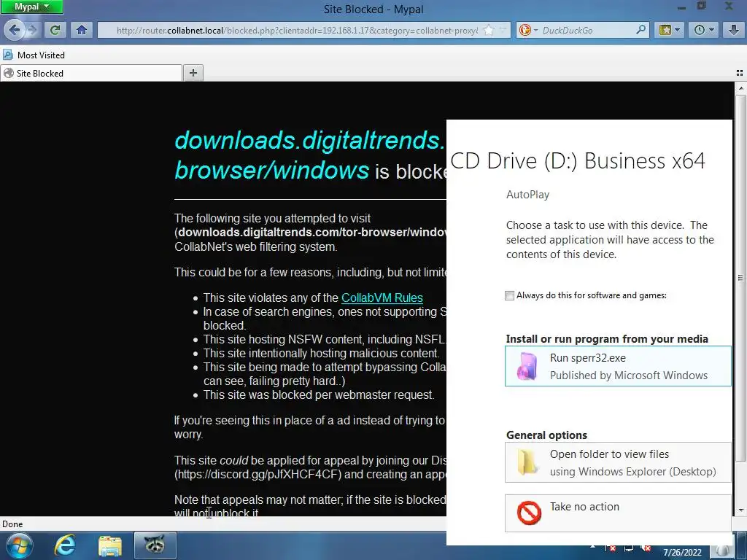Viewport: 747px width, 560px height.
Task: Choose Open folder to view files
Action: point(618,462)
